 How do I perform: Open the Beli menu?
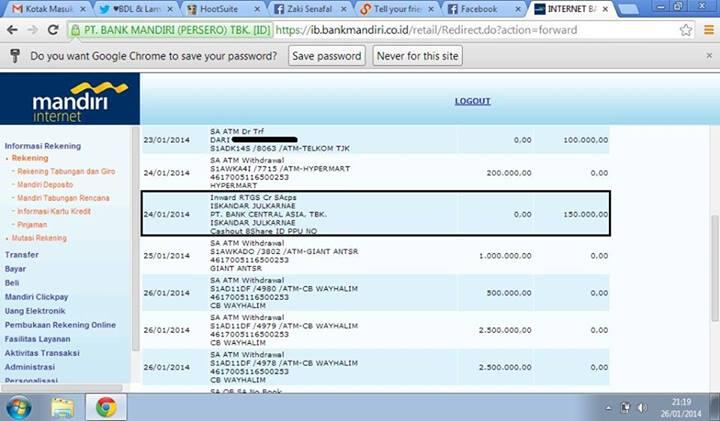pyautogui.click(x=12, y=283)
